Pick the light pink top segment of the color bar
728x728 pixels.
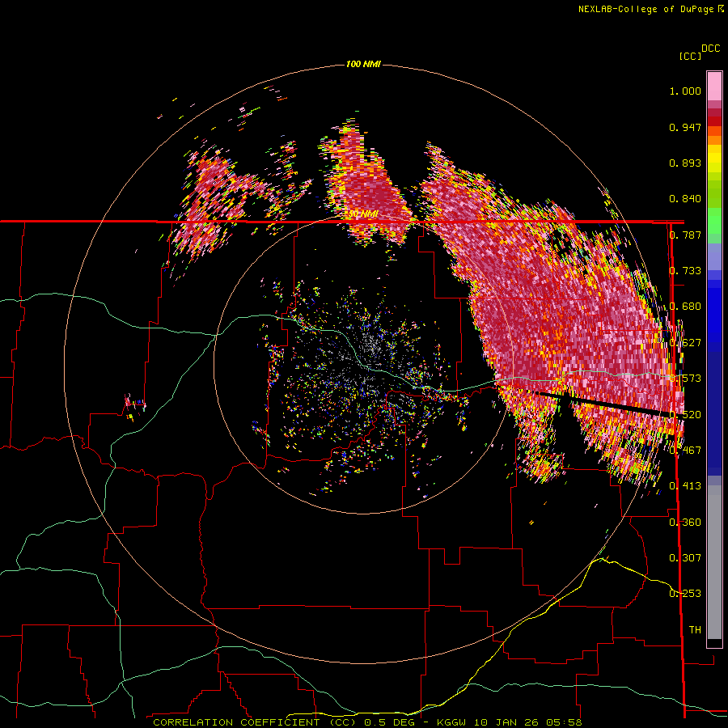click(714, 86)
